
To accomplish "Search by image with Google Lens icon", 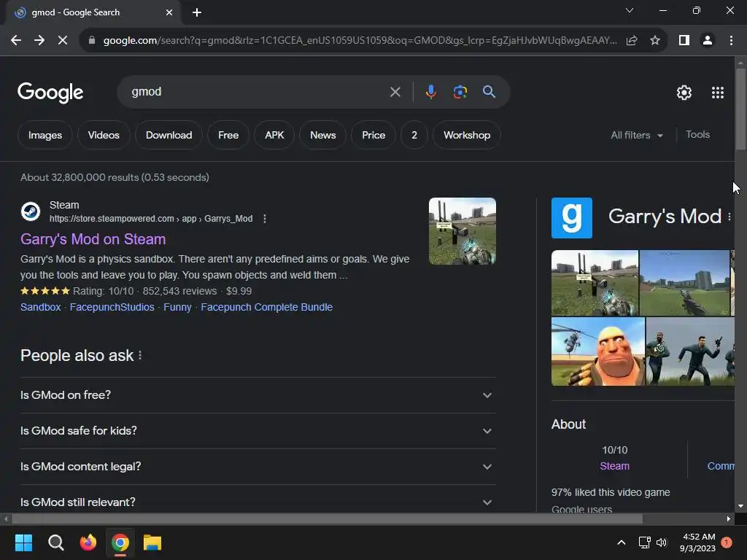I will click(x=460, y=92).
